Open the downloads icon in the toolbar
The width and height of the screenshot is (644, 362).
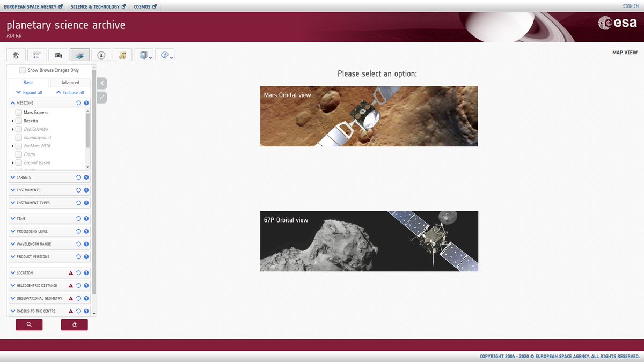click(101, 54)
